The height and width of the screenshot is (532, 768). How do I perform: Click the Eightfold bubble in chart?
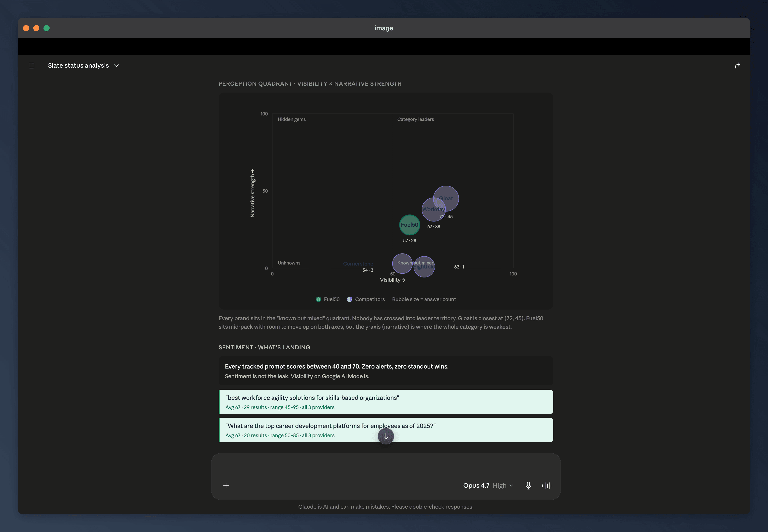coord(424,267)
